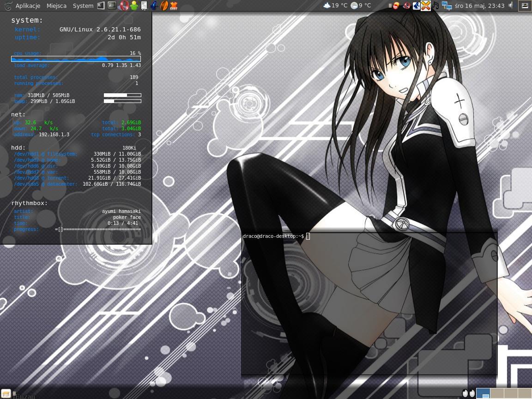Open the green messenger buddy icon
This screenshot has height=399, width=532.
pos(134,6)
